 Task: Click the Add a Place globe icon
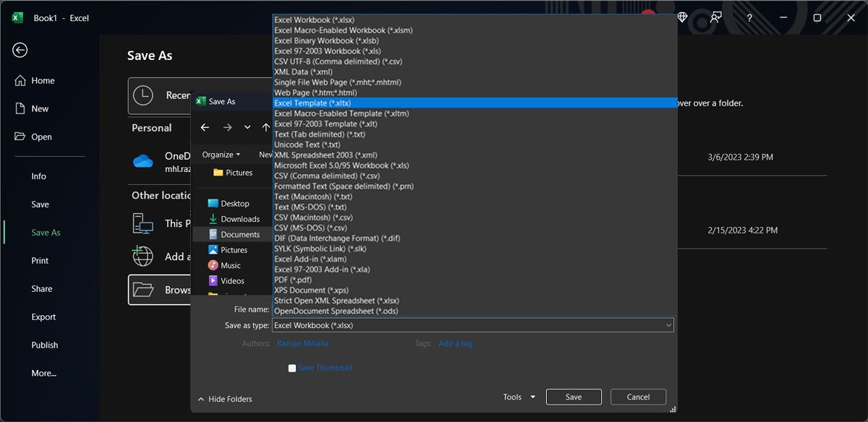[143, 256]
